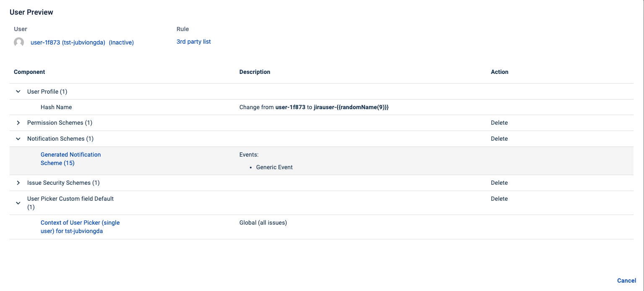
Task: Expand the Issue Security Schemes chevron
Action: click(x=18, y=183)
